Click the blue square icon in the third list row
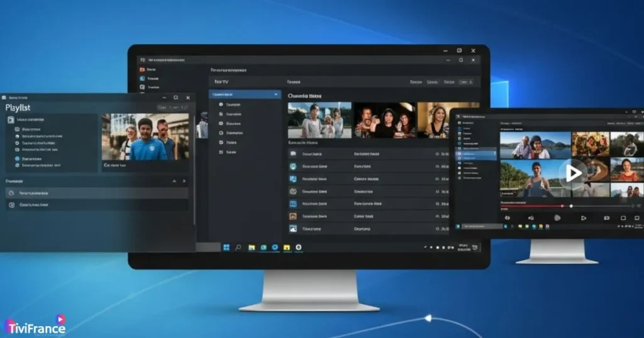Viewport: 644px width, 338px height. point(293,179)
